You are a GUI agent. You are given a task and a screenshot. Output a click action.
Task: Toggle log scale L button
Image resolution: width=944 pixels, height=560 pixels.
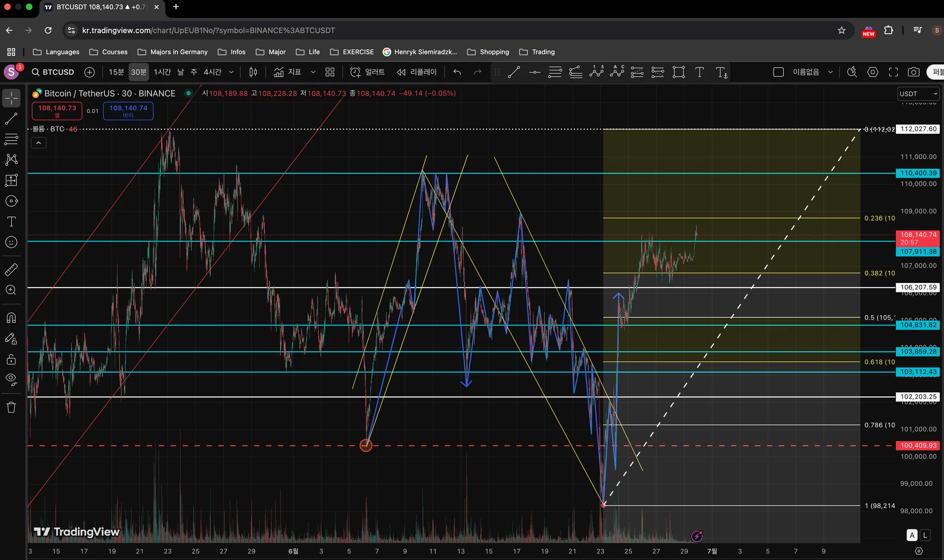pyautogui.click(x=925, y=535)
